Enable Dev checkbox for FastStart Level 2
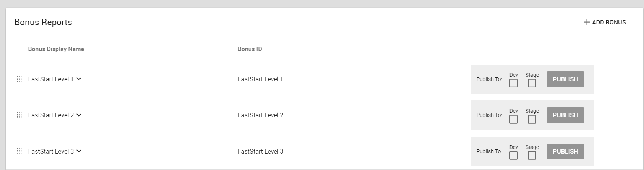 (x=514, y=119)
